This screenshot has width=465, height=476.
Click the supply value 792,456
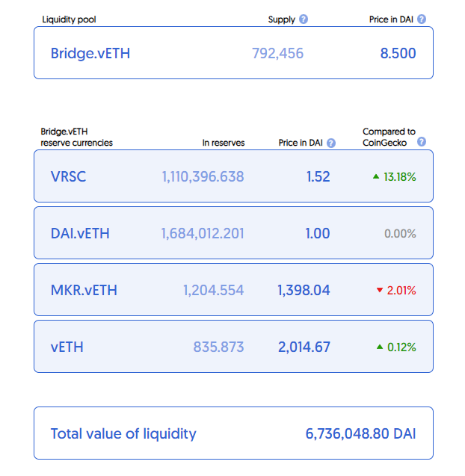click(x=277, y=54)
